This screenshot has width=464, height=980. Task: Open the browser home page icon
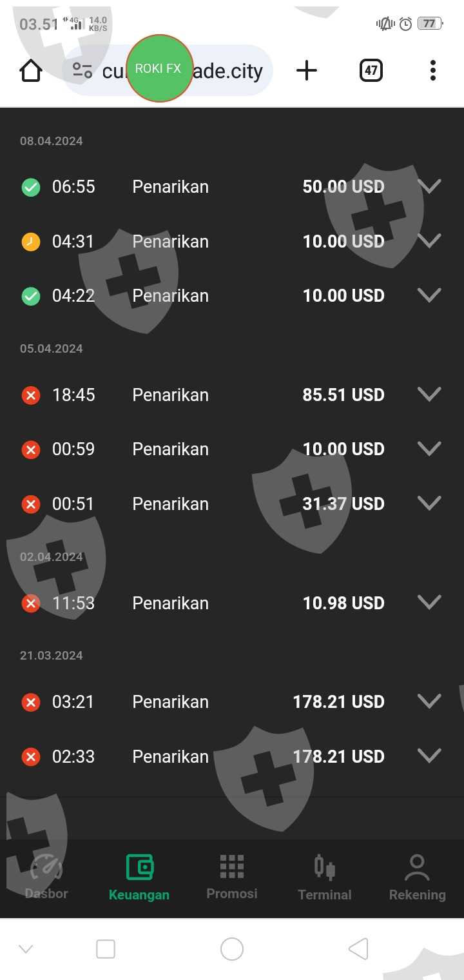(x=31, y=70)
